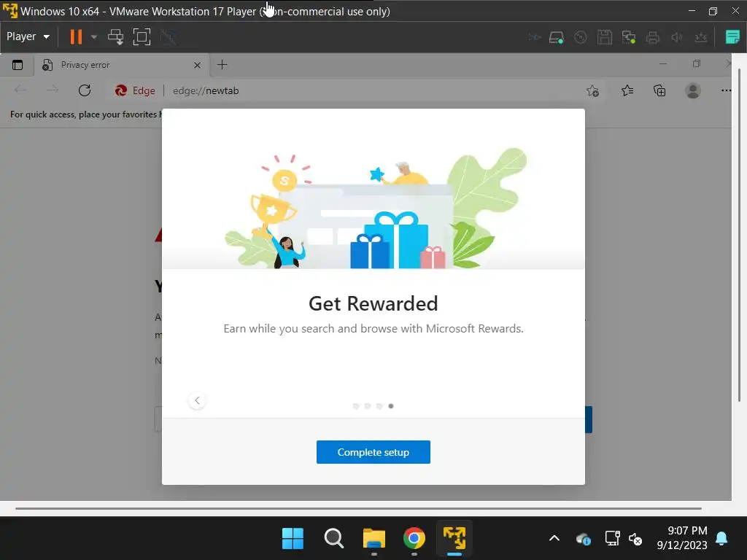Viewport: 747px width, 560px height.
Task: Click the floppy drive device icon
Action: [x=605, y=37]
